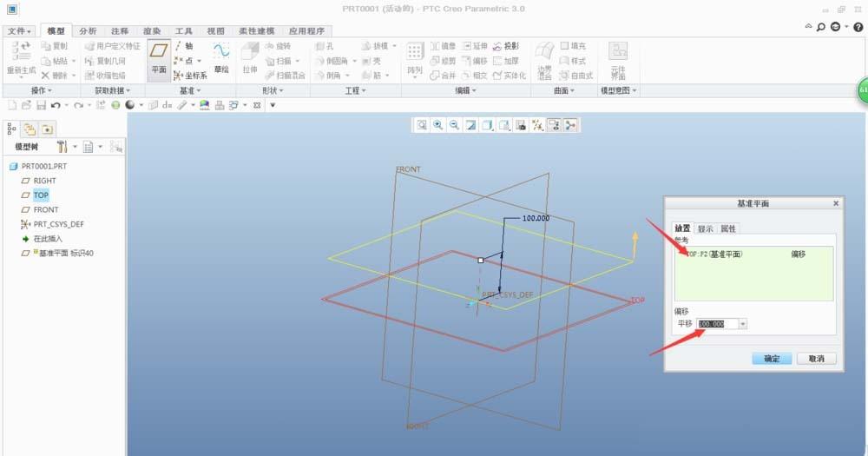868x456 pixels.
Task: Switch to the 工具 (Tools) ribbon tab
Action: pos(184,31)
